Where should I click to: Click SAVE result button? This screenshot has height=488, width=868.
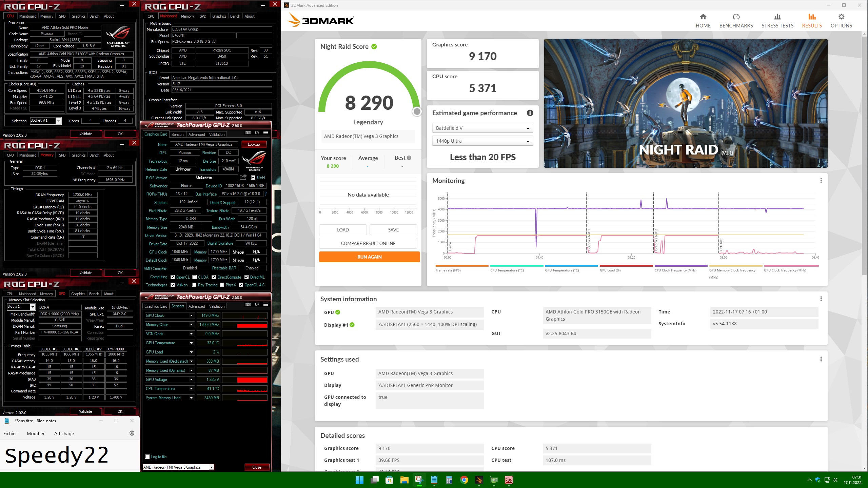pos(393,230)
